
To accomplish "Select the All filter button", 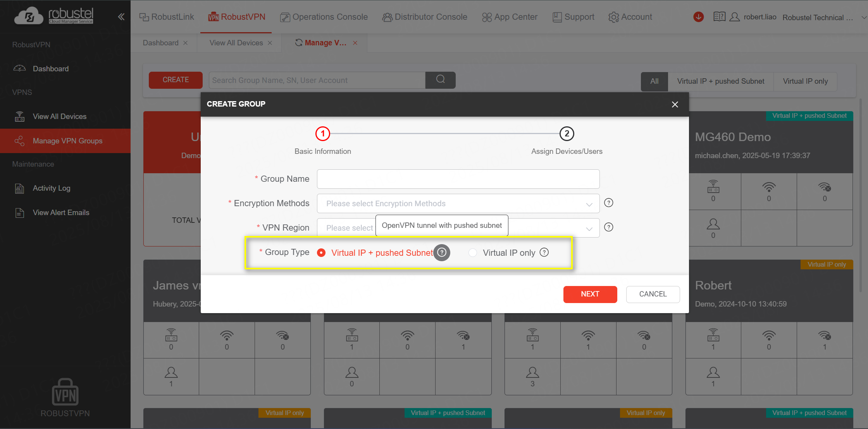I will click(654, 81).
